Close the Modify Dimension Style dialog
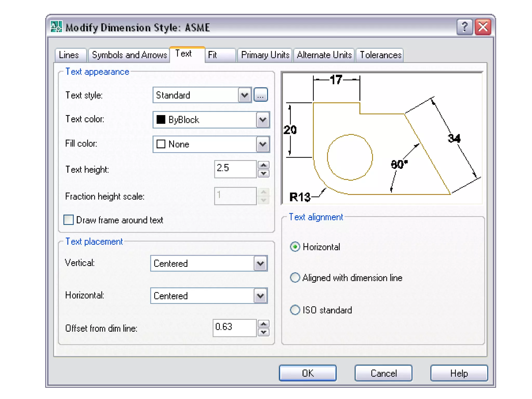 (483, 27)
